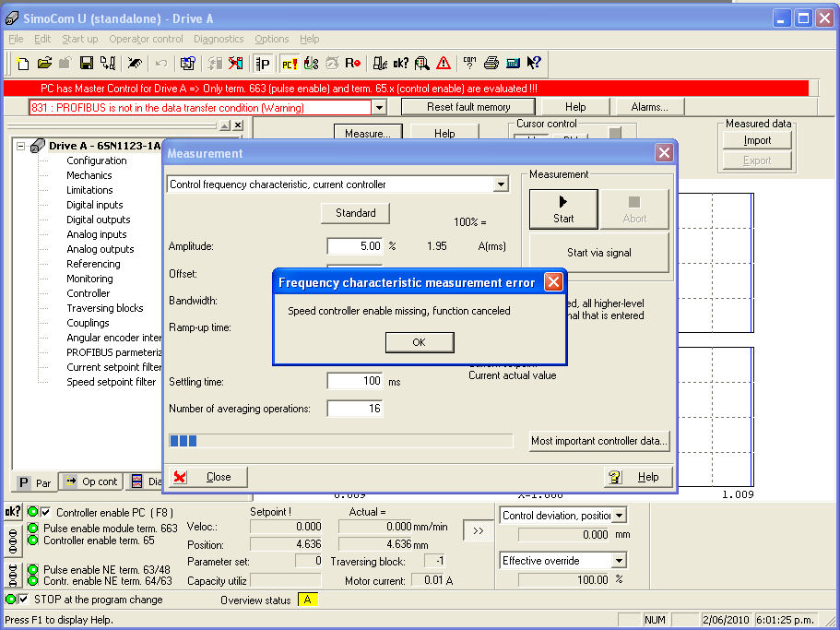Click the averaging operations field showing 16

(x=355, y=409)
